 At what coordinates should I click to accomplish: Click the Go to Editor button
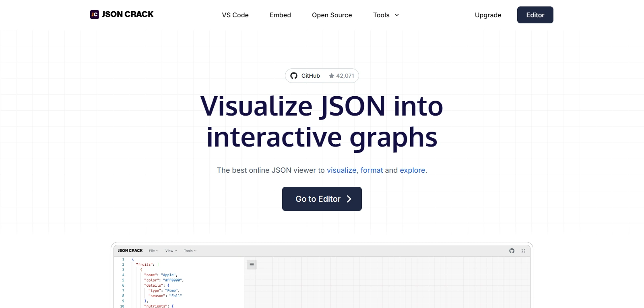(322, 199)
